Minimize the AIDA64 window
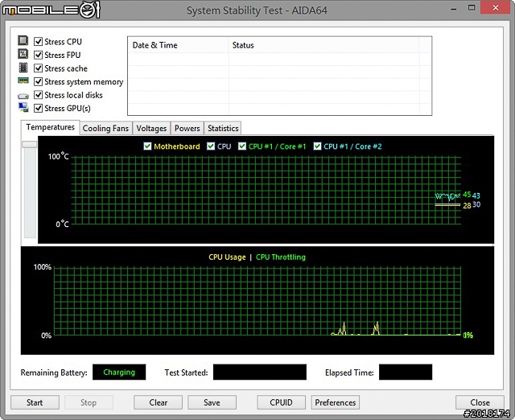Image resolution: width=515 pixels, height=420 pixels. [454, 9]
